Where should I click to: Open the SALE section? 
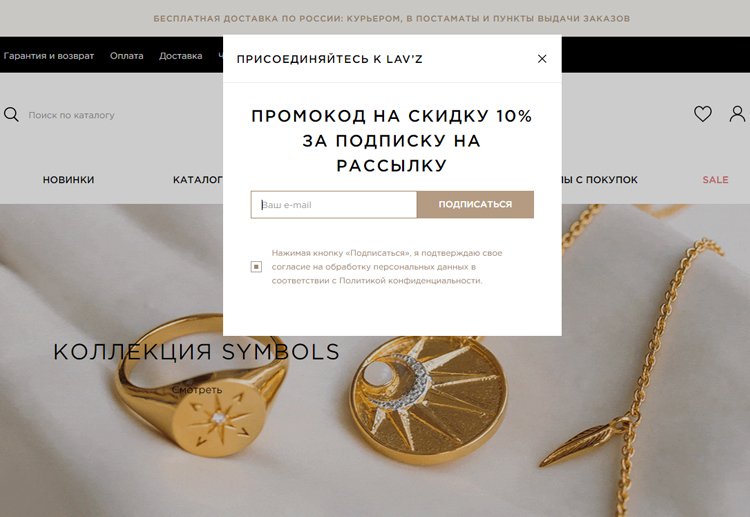pyautogui.click(x=715, y=180)
